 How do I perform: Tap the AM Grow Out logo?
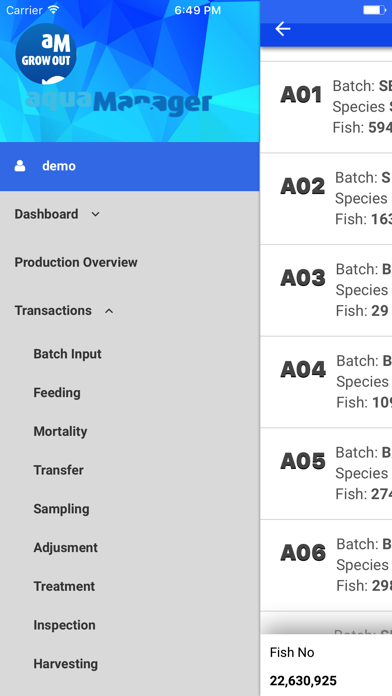pyautogui.click(x=46, y=54)
